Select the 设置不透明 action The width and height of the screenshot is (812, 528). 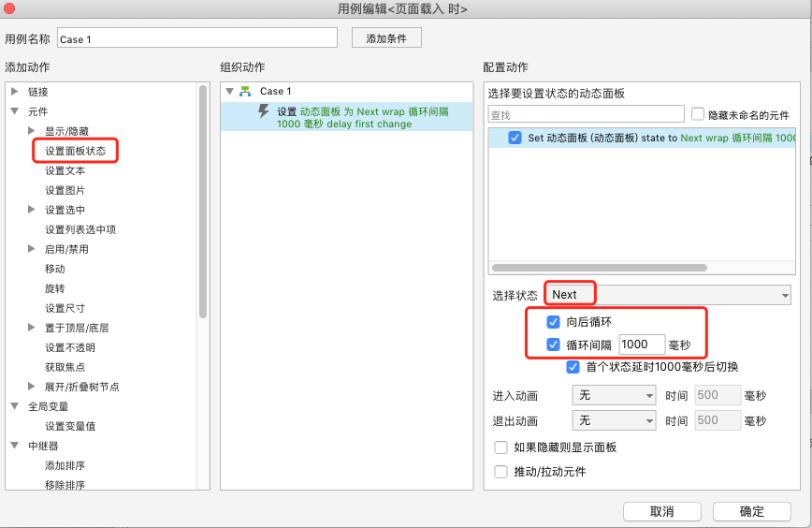(x=70, y=347)
